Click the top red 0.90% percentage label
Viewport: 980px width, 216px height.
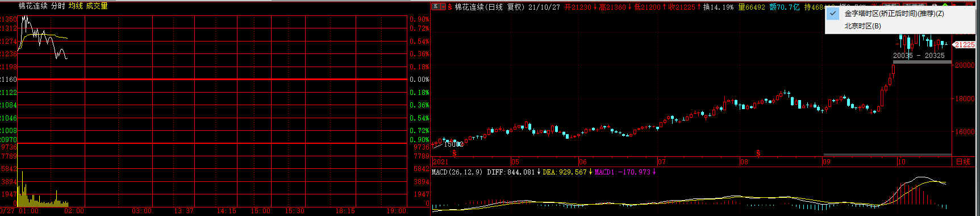pyautogui.click(x=419, y=19)
